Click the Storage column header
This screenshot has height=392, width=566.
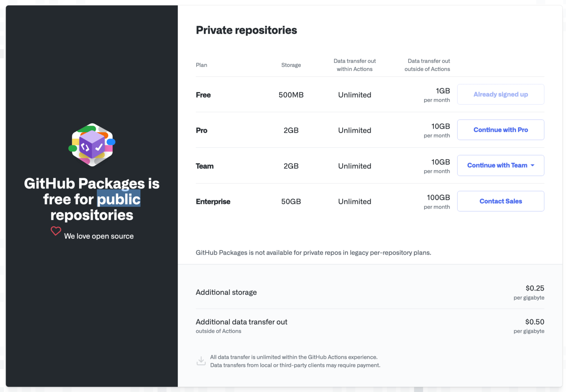click(291, 65)
